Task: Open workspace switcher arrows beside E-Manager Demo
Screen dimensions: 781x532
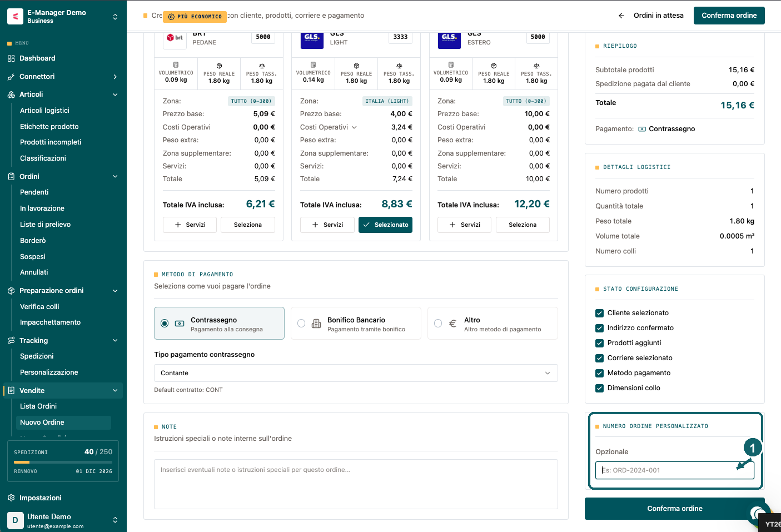Action: (115, 17)
